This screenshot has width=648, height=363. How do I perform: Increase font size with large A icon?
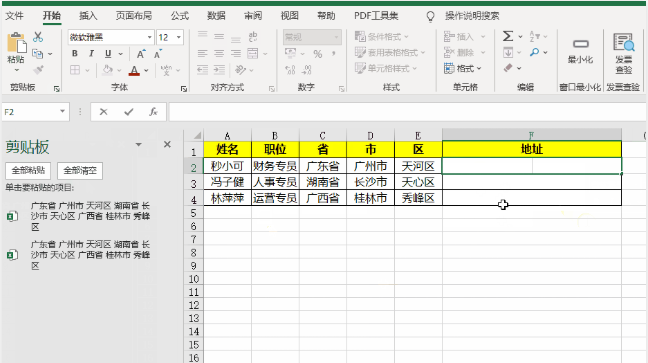coord(141,54)
